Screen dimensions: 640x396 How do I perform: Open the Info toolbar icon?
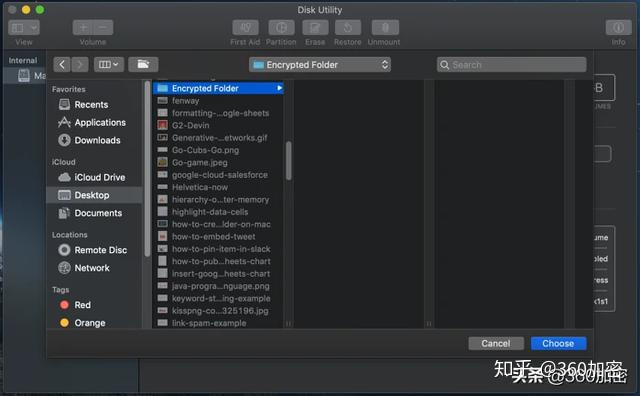click(x=618, y=28)
